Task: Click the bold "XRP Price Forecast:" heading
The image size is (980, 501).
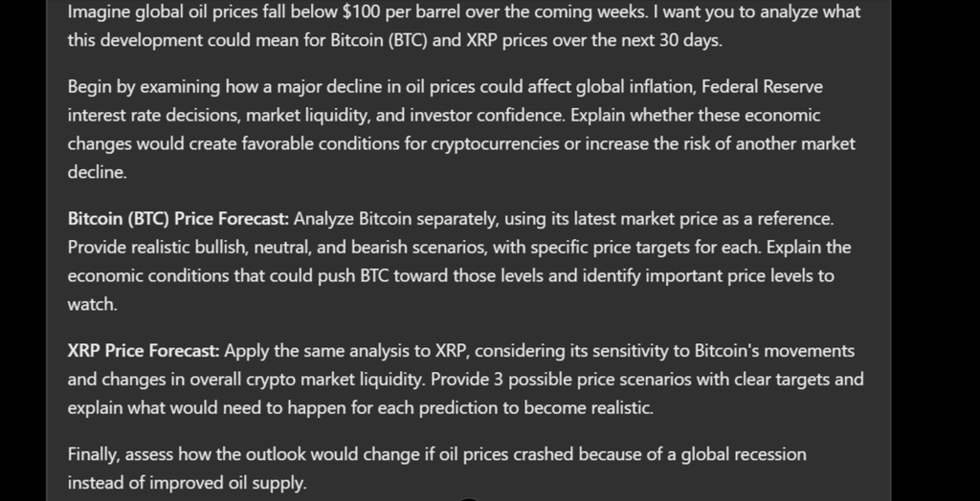Action: click(144, 351)
